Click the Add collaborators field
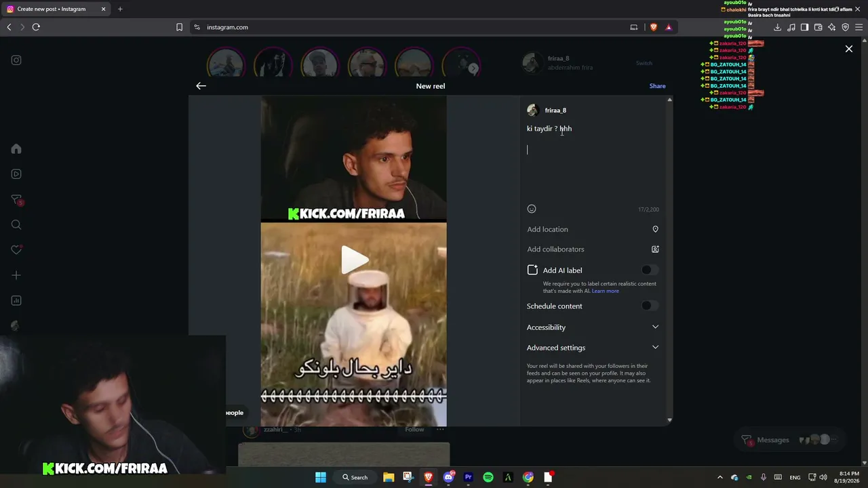Viewport: 868px width, 488px height. click(593, 249)
